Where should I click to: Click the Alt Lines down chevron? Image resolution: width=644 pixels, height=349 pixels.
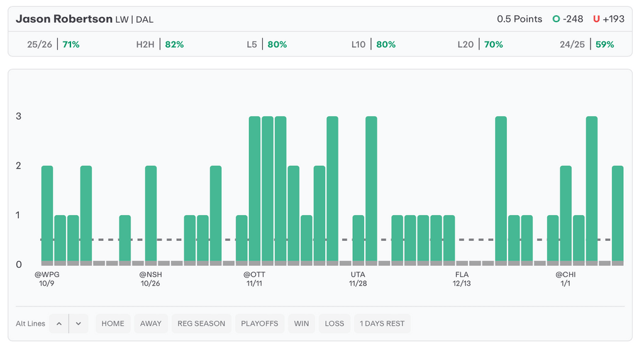pos(79,323)
